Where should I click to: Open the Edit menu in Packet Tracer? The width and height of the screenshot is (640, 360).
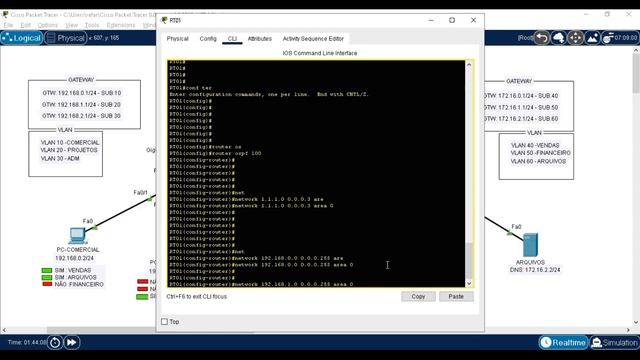pos(25,25)
